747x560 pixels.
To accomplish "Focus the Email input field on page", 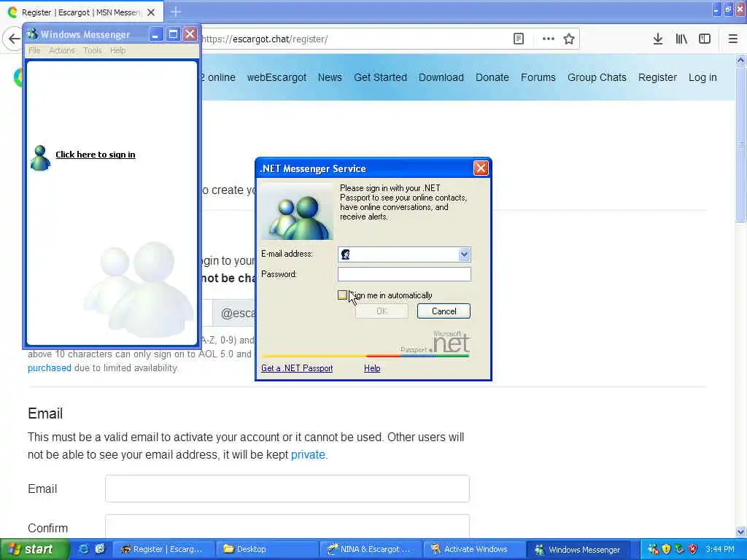I will 287,489.
